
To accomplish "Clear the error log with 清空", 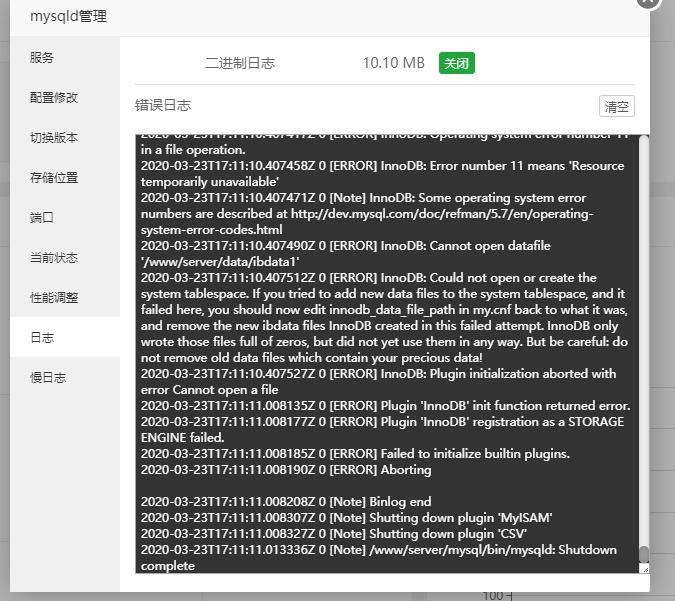I will (616, 106).
